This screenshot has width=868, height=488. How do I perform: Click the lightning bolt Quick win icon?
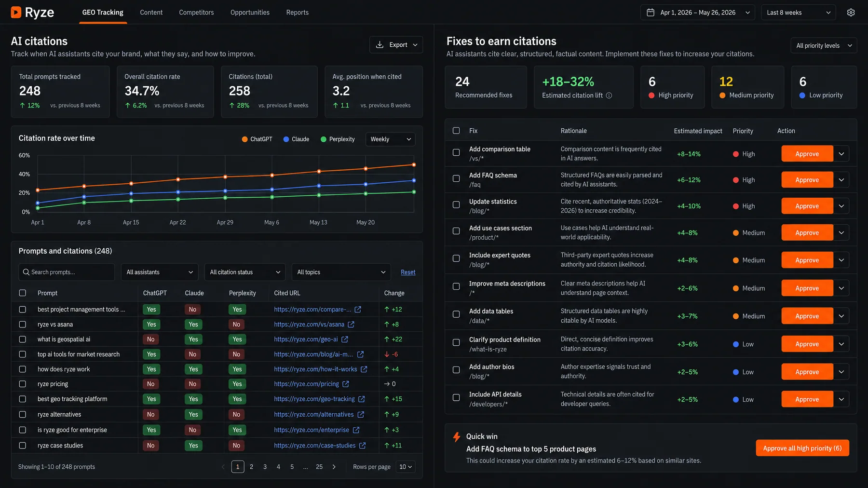pos(457,437)
